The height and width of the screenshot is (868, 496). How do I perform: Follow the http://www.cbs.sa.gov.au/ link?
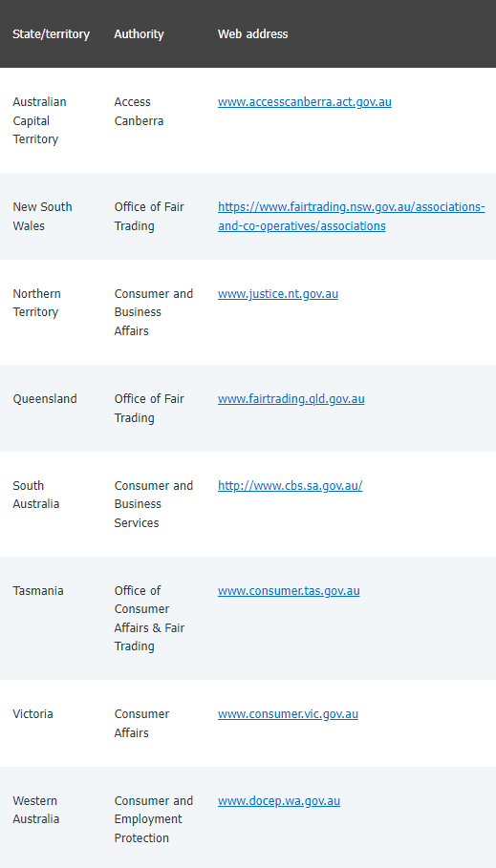click(290, 486)
